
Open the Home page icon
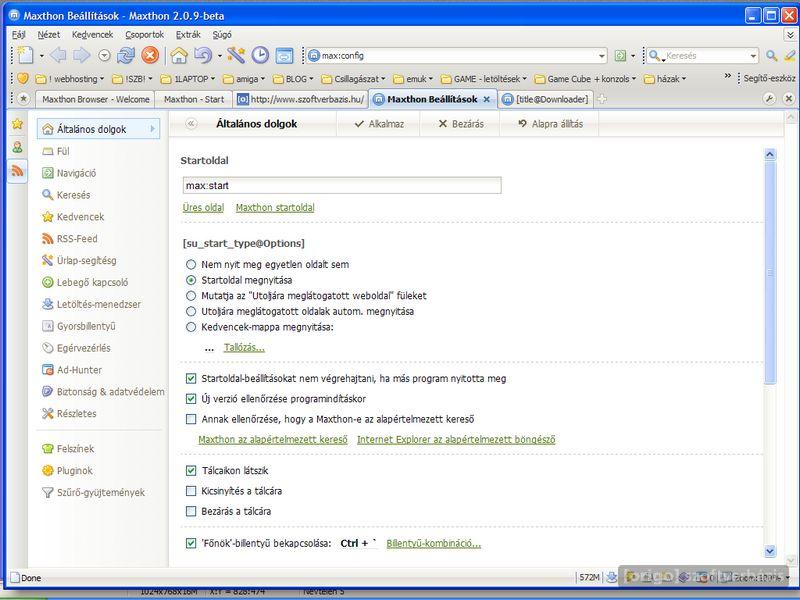point(179,55)
